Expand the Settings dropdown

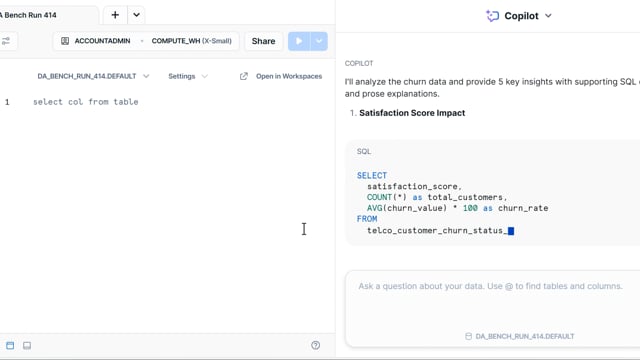tap(188, 76)
